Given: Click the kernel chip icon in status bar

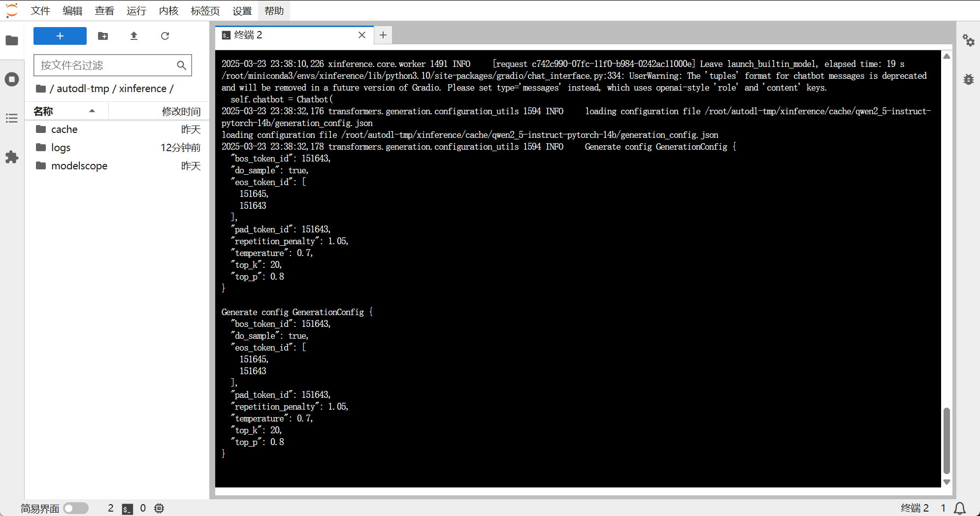Looking at the screenshot, I should coord(159,508).
